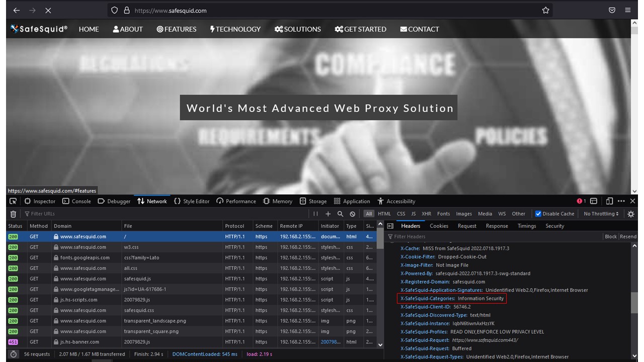Screen dimensions: 644x362
Task: Show the Security details tab
Action: coord(555,226)
